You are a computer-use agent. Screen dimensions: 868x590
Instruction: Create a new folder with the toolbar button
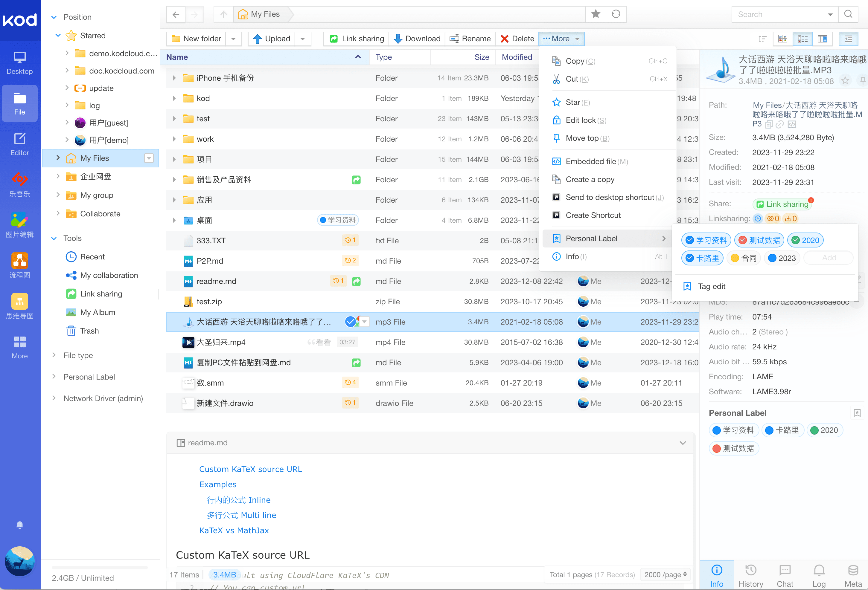click(196, 39)
